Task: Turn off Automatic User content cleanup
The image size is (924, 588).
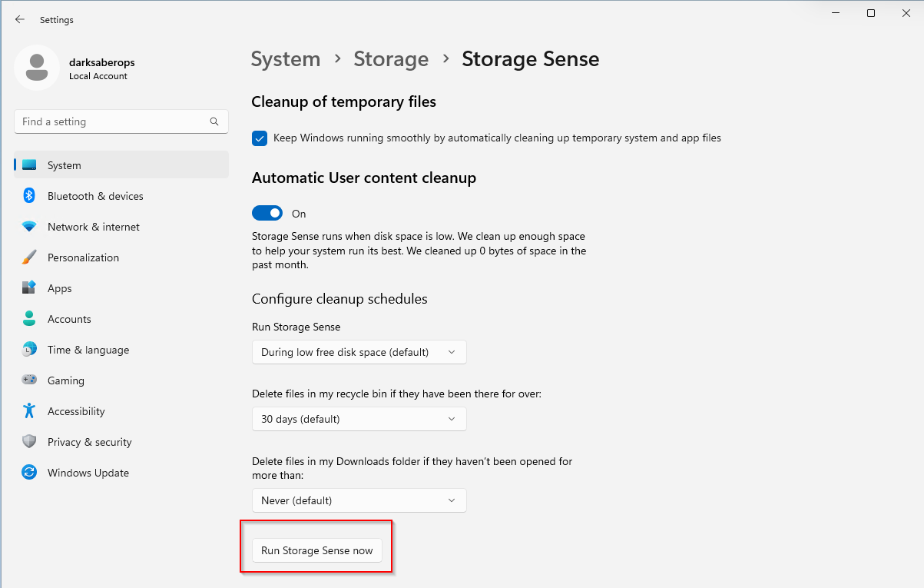Action: [x=267, y=213]
